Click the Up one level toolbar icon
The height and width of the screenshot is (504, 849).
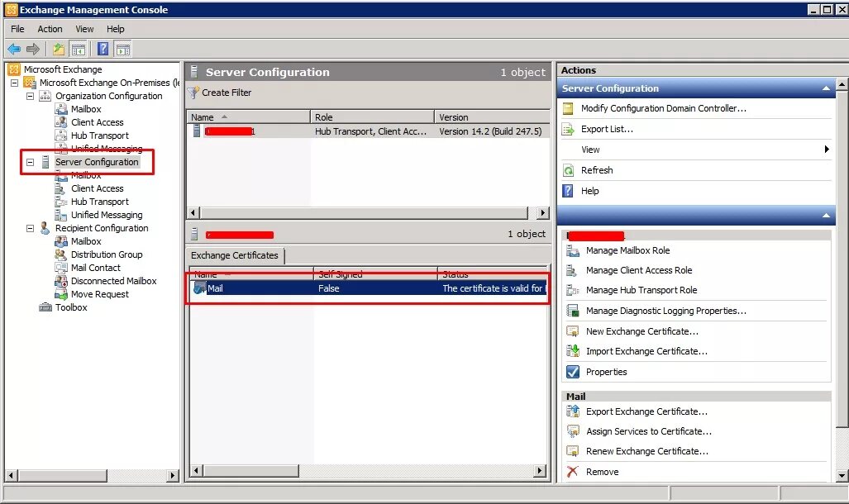pyautogui.click(x=59, y=50)
